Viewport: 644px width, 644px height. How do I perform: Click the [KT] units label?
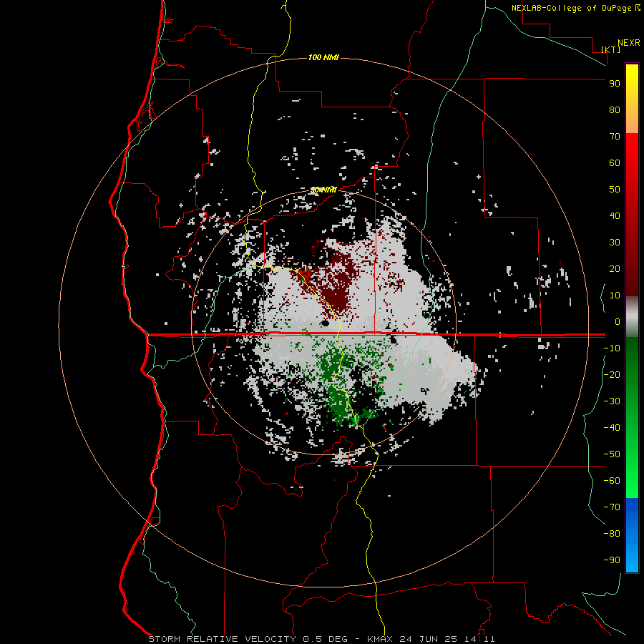point(610,49)
